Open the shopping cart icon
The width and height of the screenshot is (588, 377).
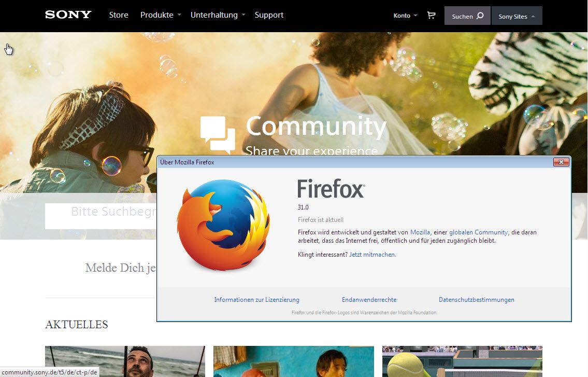431,16
